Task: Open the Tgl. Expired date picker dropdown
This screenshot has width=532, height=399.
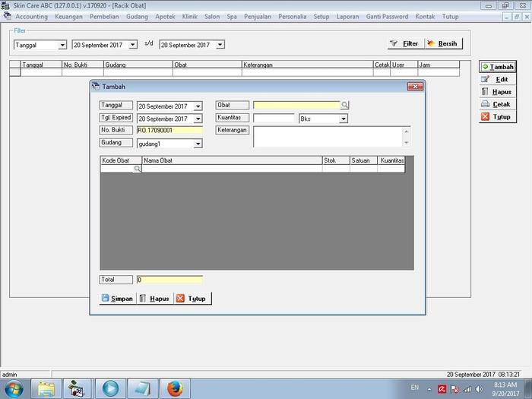Action: [198, 119]
